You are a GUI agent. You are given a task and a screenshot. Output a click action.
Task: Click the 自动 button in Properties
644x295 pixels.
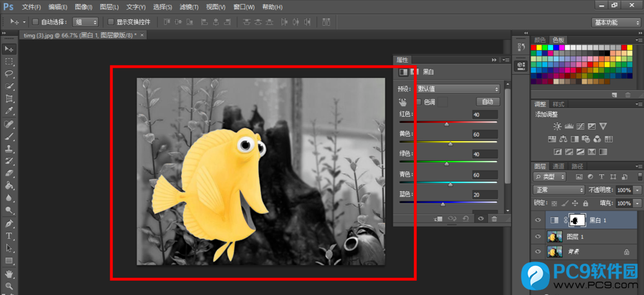point(488,102)
